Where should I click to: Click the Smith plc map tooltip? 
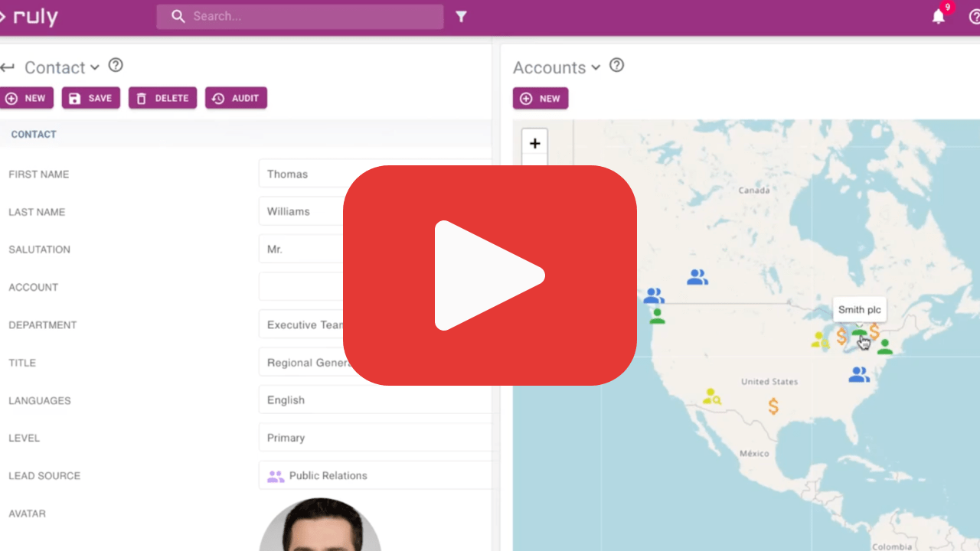(859, 310)
